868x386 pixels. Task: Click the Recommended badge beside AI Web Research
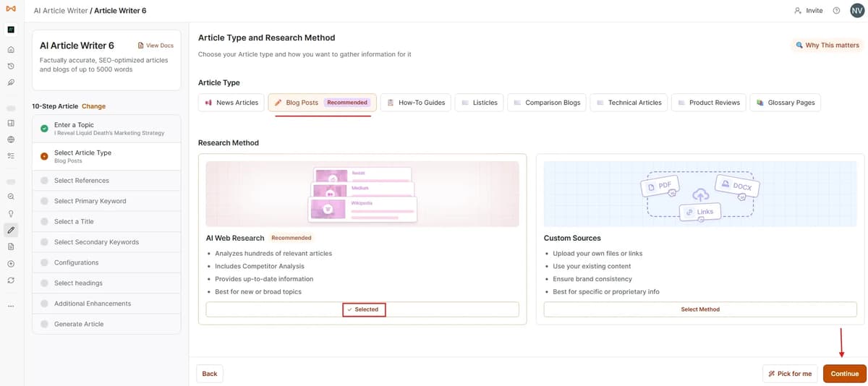click(x=292, y=238)
